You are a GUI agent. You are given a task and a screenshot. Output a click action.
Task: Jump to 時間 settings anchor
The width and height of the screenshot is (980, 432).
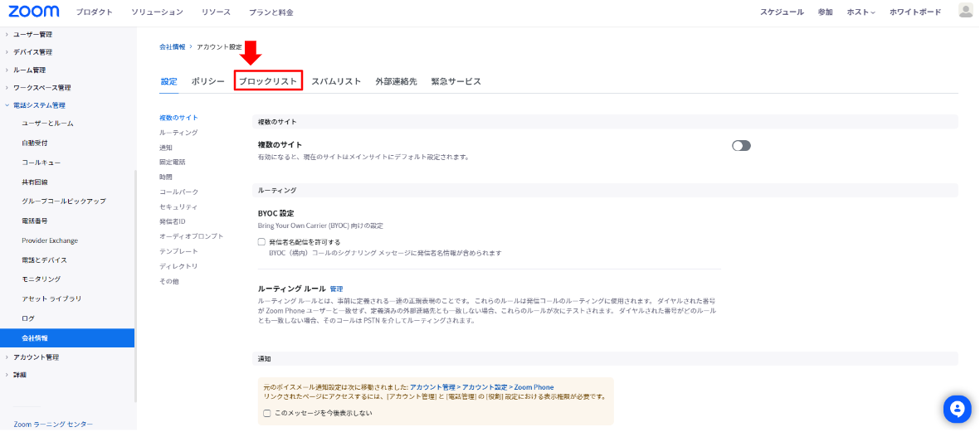click(x=166, y=177)
